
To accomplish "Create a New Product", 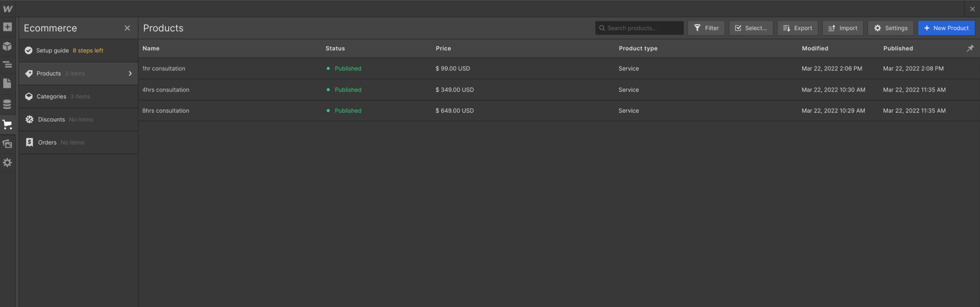I will (946, 28).
